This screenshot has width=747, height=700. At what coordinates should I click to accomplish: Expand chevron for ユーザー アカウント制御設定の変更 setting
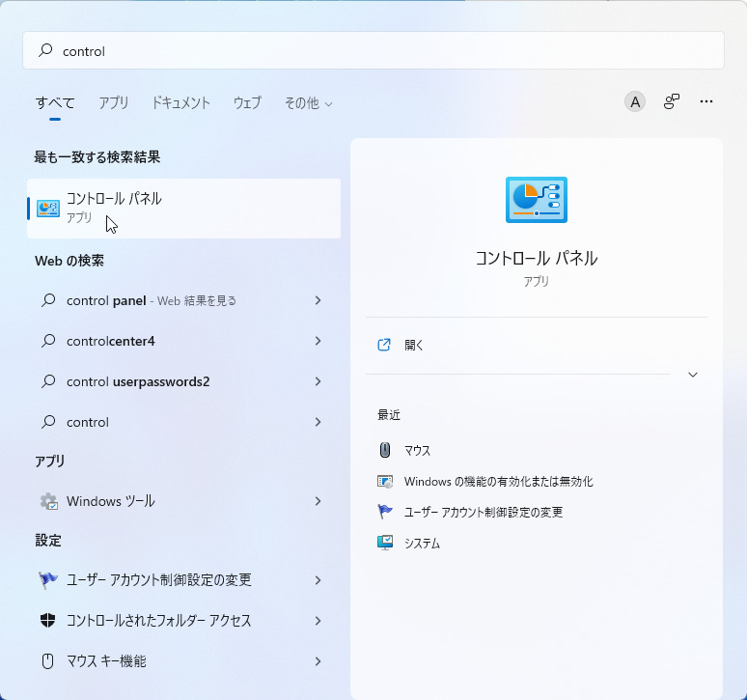[318, 580]
